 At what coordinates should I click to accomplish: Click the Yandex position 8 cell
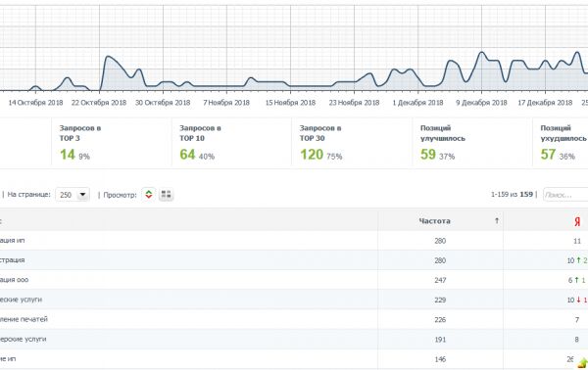tap(577, 340)
